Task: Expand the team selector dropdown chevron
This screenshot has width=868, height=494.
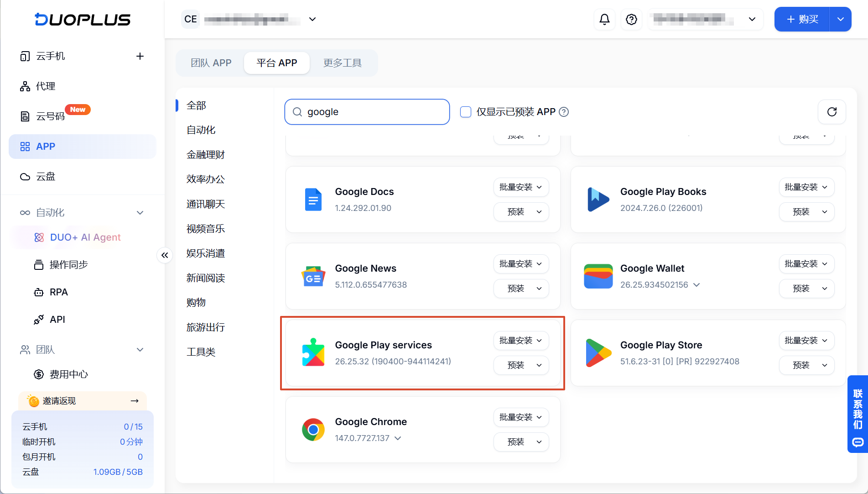Action: click(312, 19)
